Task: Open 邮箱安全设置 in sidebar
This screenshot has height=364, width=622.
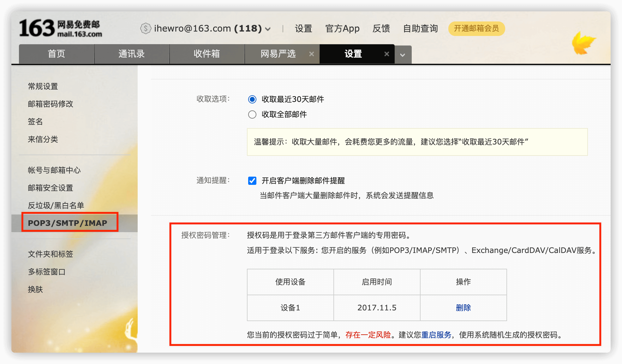Action: tap(51, 188)
